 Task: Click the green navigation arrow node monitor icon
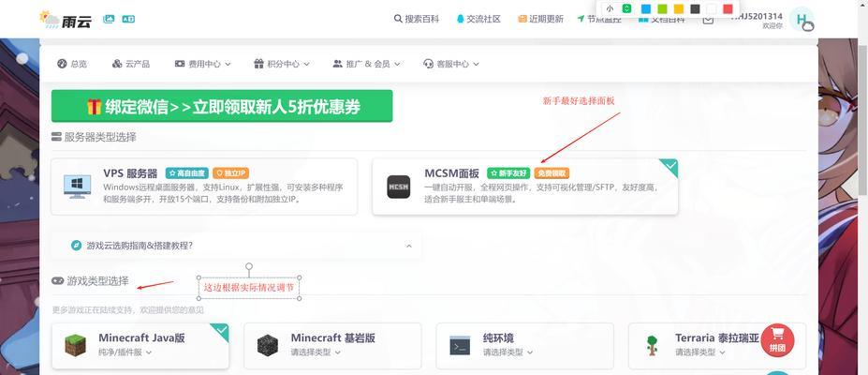point(581,19)
